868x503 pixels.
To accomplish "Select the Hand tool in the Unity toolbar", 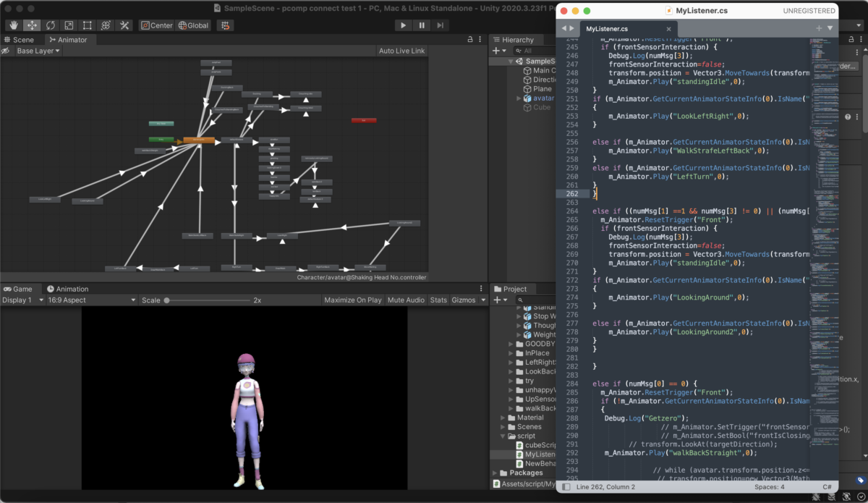I will click(13, 25).
